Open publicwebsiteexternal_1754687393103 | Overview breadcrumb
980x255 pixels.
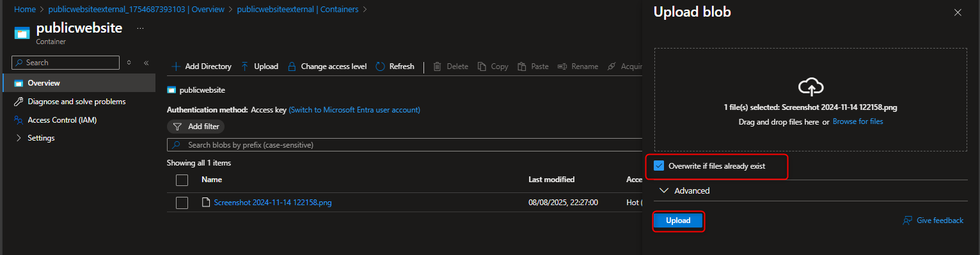click(x=136, y=10)
